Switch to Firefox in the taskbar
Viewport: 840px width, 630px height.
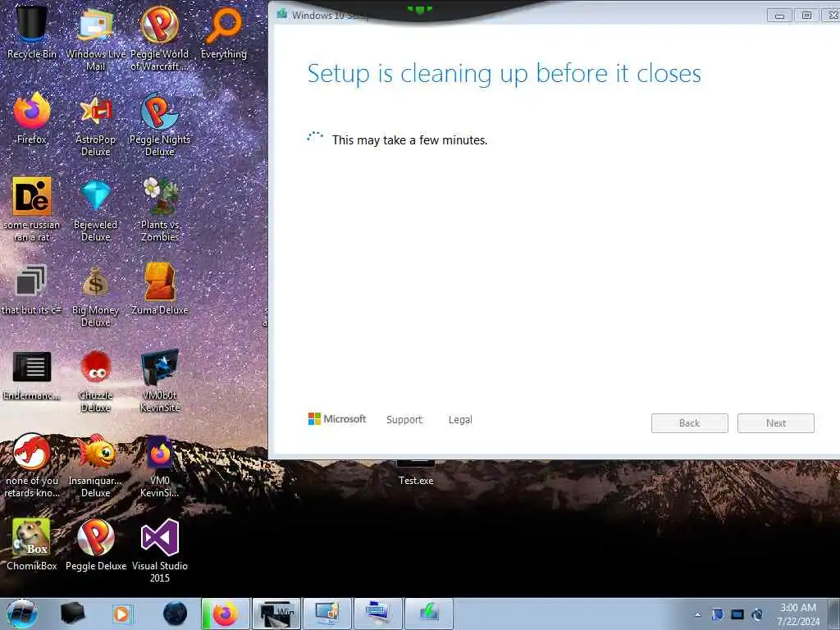point(226,614)
